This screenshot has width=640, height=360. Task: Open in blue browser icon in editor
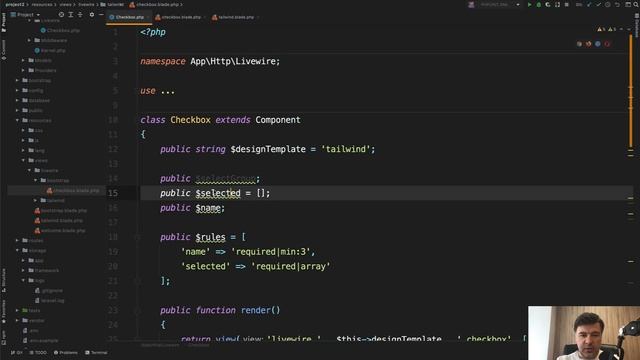point(598,44)
